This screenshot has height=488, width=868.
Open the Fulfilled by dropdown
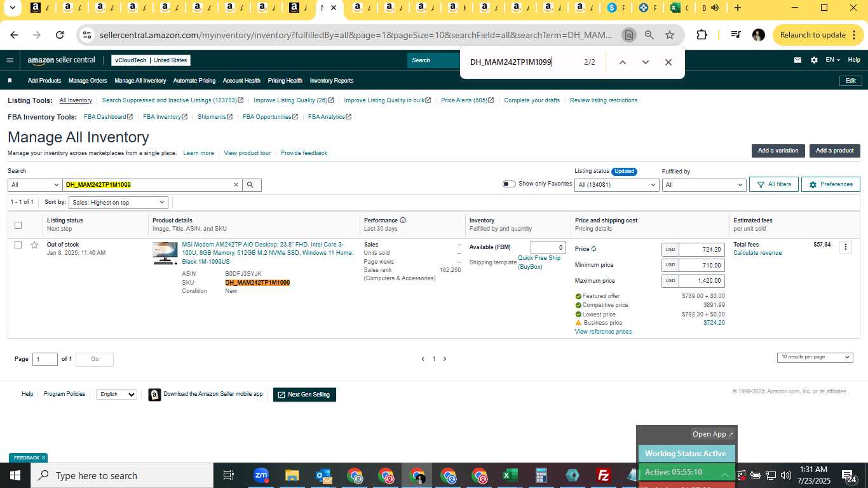703,185
